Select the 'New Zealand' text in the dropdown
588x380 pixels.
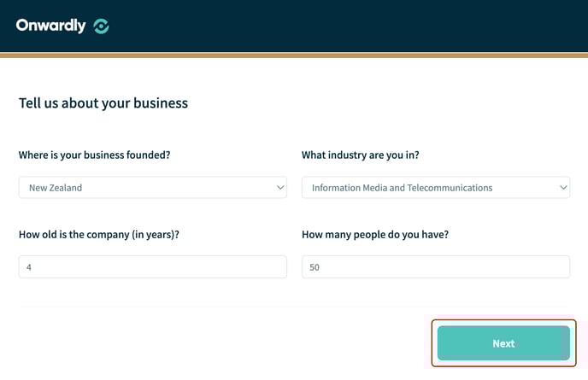tap(56, 188)
